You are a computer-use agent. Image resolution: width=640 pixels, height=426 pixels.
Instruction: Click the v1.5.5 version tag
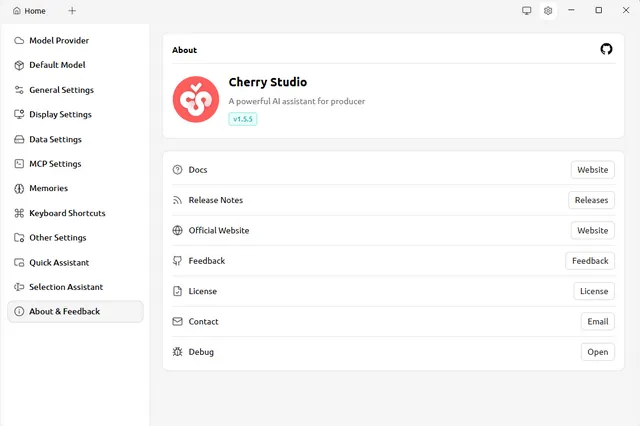(243, 119)
